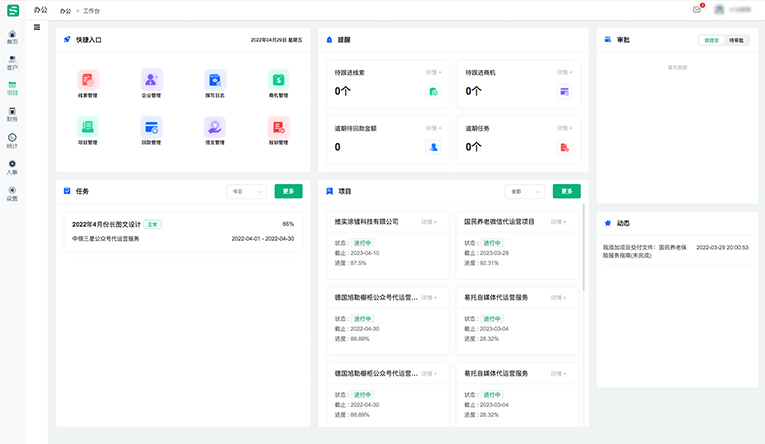The width and height of the screenshot is (765, 444).
Task: Click 更多 button in 项目 panel
Action: click(x=566, y=191)
